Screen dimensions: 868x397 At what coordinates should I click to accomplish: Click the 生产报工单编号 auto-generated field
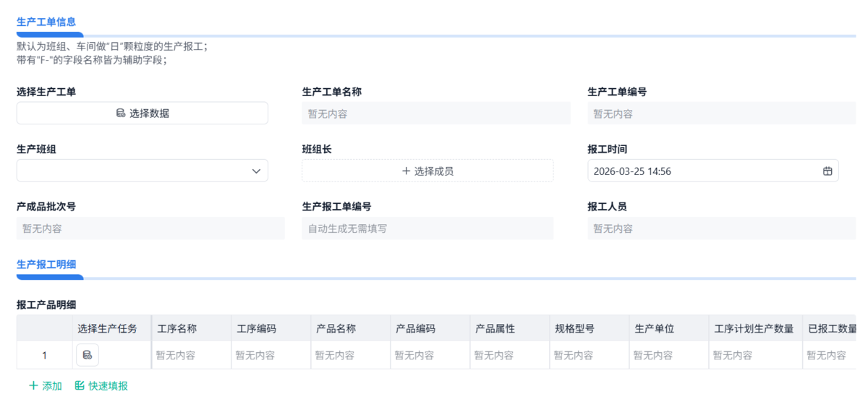pyautogui.click(x=427, y=229)
